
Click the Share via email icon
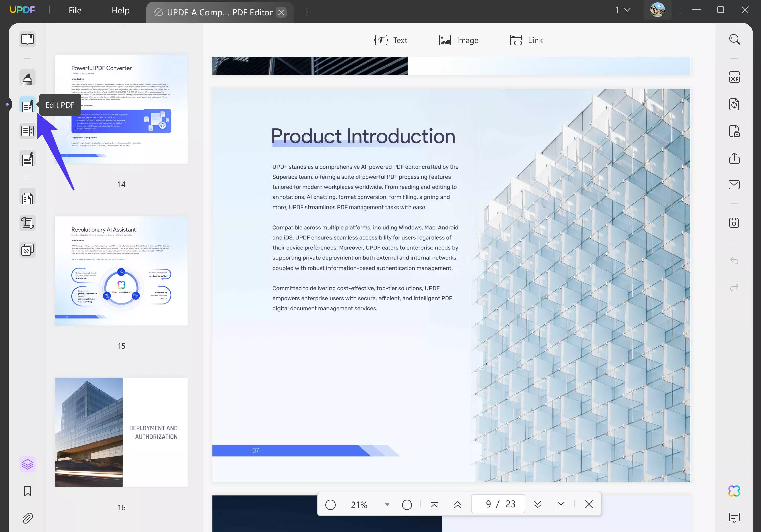(734, 184)
